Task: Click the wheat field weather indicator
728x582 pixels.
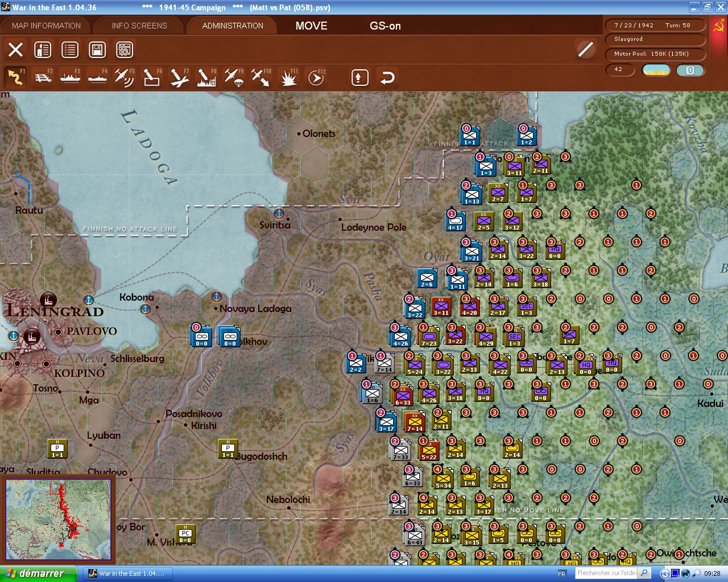Action: point(656,70)
